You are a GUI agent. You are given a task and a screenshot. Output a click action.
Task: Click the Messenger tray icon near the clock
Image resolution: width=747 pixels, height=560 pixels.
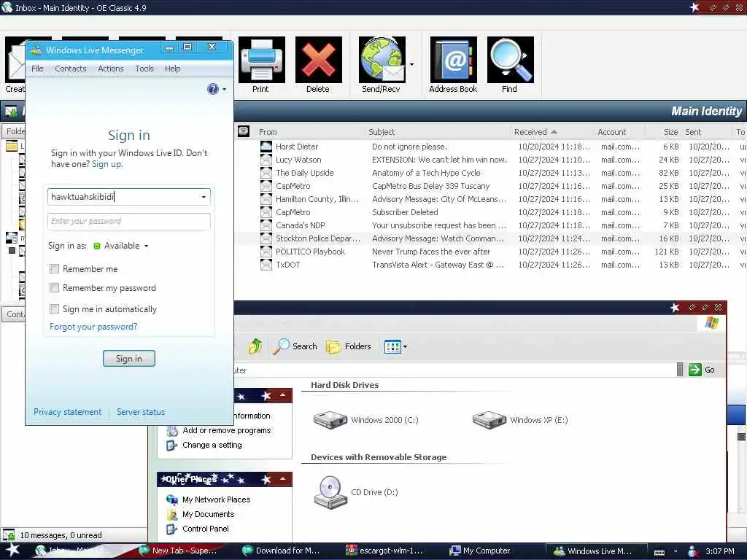693,551
